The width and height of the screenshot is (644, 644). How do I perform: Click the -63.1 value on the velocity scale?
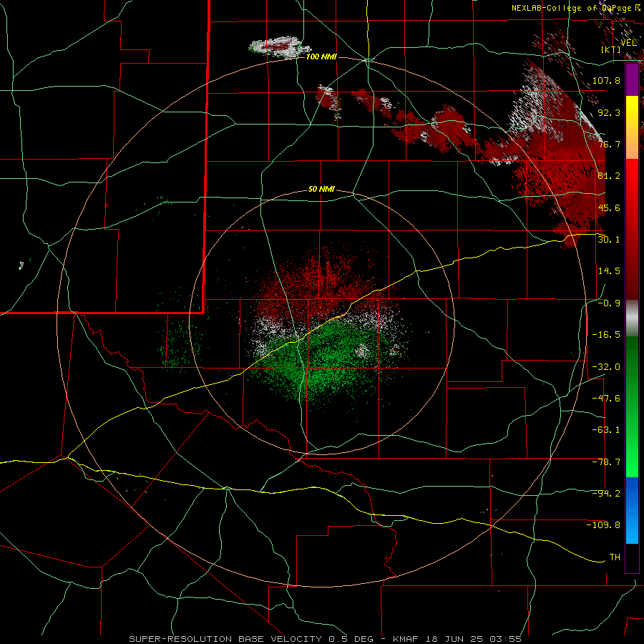[x=606, y=430]
